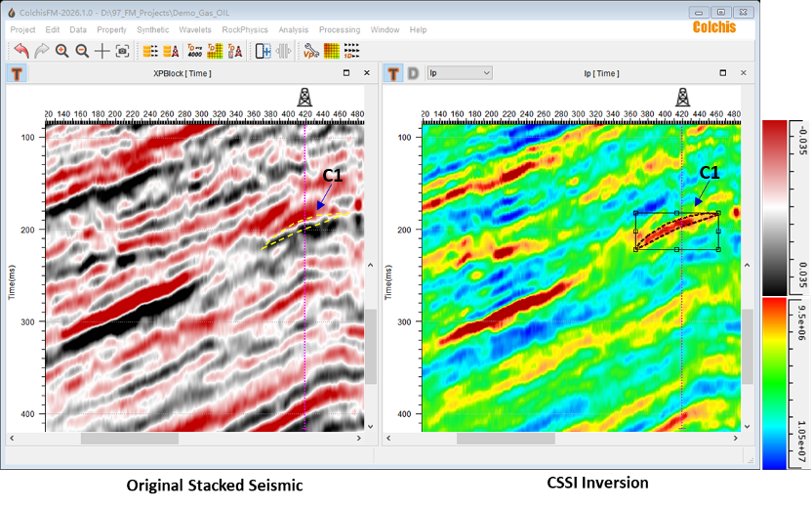812x508 pixels.
Task: Click the TD well log derrick icon
Action: 235,51
